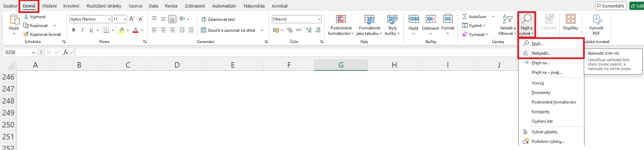Toggle Wrap Text (Zalamovat text)
644x150 pixels.
218,19
